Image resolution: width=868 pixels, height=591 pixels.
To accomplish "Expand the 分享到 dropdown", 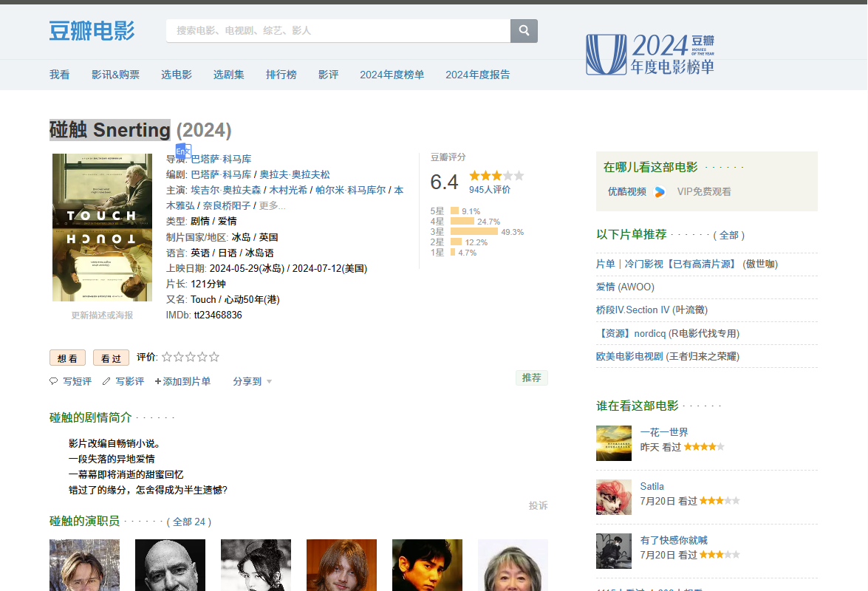I will 253,381.
